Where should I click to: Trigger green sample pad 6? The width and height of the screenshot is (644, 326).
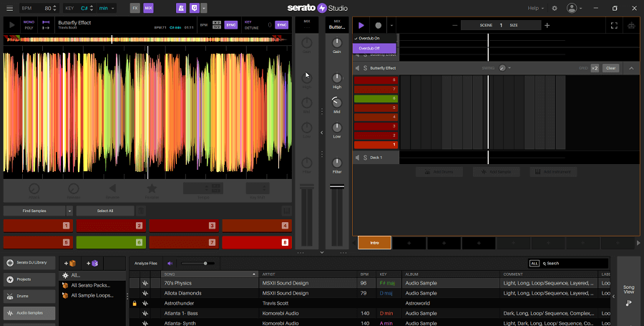pyautogui.click(x=111, y=243)
